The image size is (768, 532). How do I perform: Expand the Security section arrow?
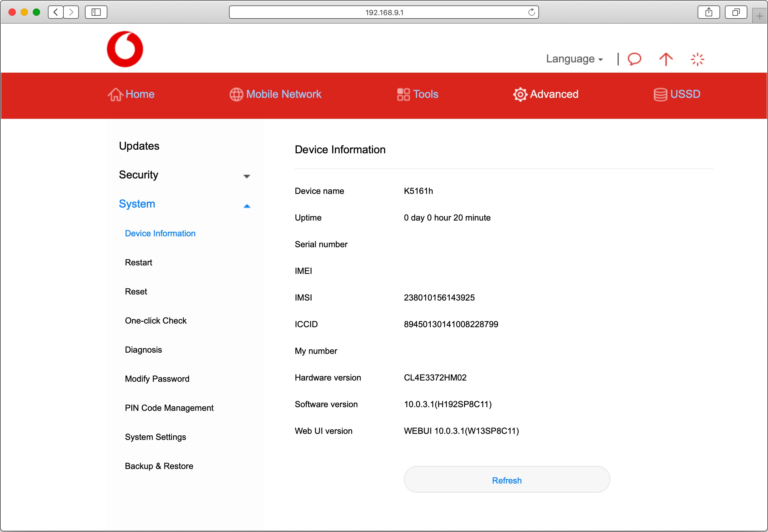tap(247, 176)
